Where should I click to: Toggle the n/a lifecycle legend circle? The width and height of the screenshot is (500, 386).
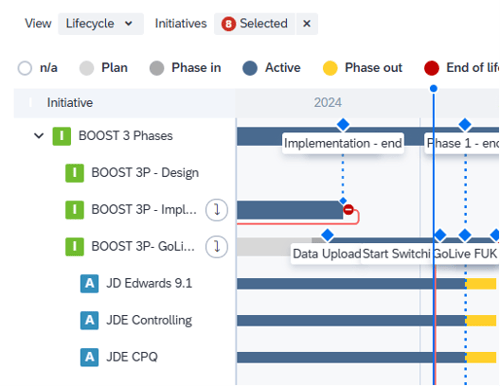click(x=25, y=68)
